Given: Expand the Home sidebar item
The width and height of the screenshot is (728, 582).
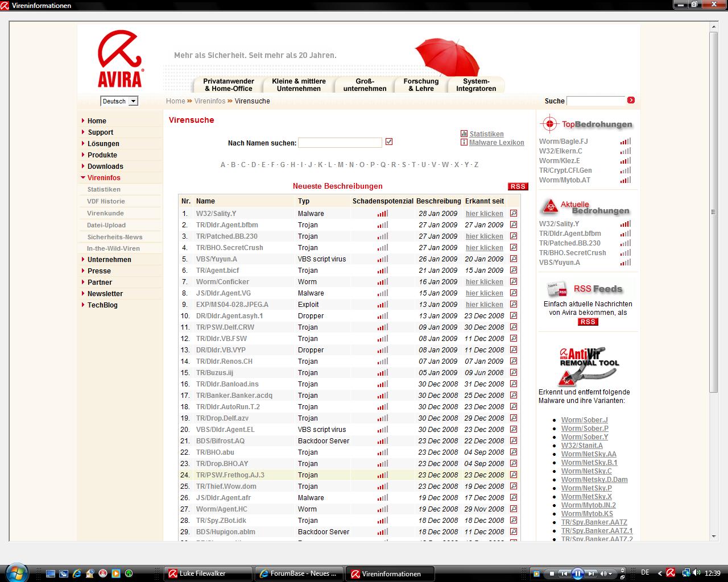Looking at the screenshot, I should [x=83, y=120].
